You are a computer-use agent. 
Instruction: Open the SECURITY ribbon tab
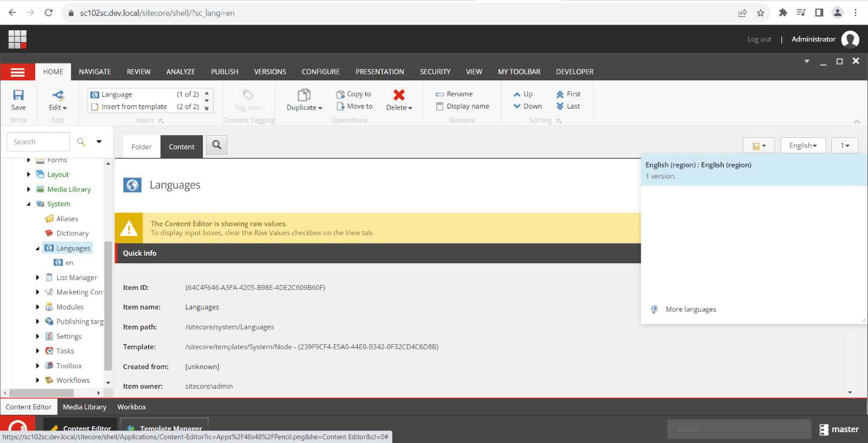tap(435, 72)
